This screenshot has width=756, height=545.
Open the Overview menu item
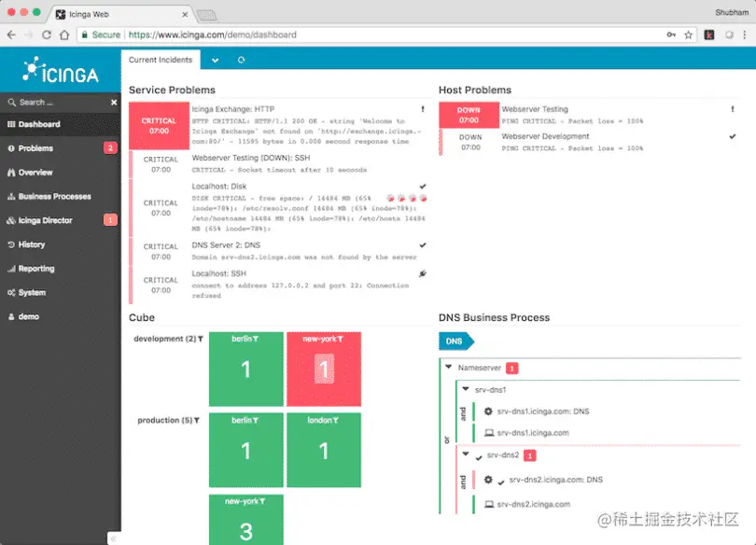[61, 173]
